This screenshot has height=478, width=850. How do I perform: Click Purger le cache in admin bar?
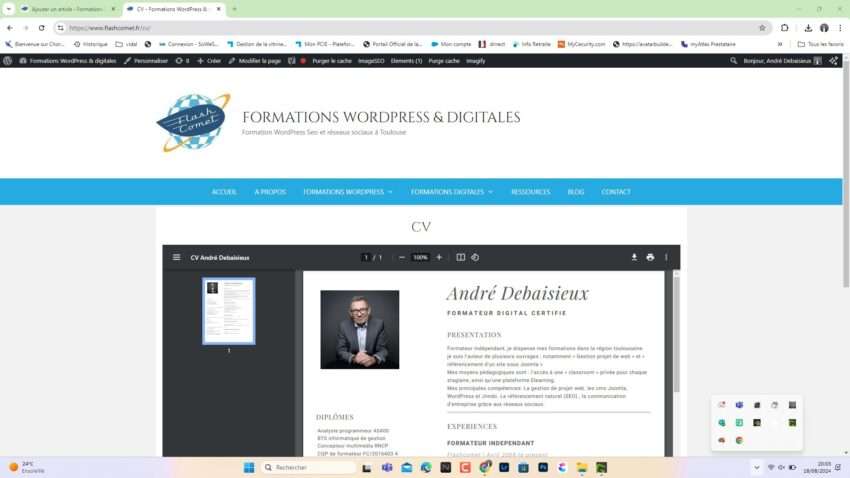(331, 61)
